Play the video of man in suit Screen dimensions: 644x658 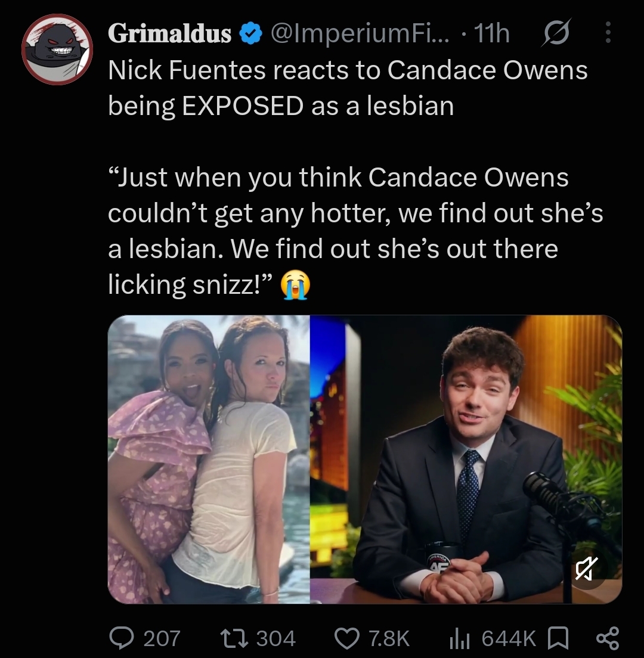point(466,459)
